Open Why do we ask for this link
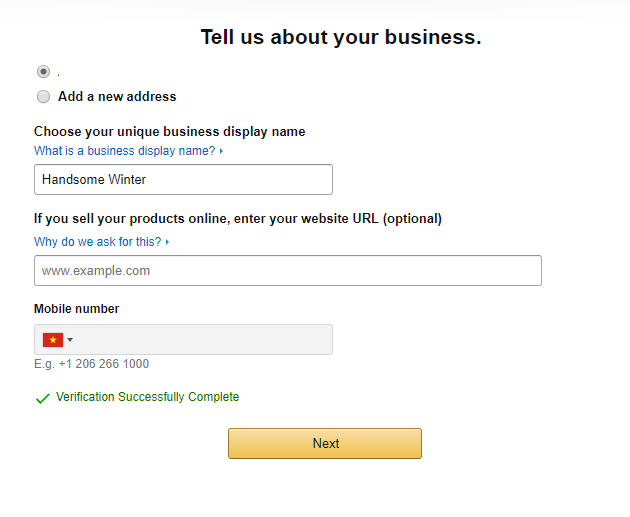 click(x=97, y=242)
